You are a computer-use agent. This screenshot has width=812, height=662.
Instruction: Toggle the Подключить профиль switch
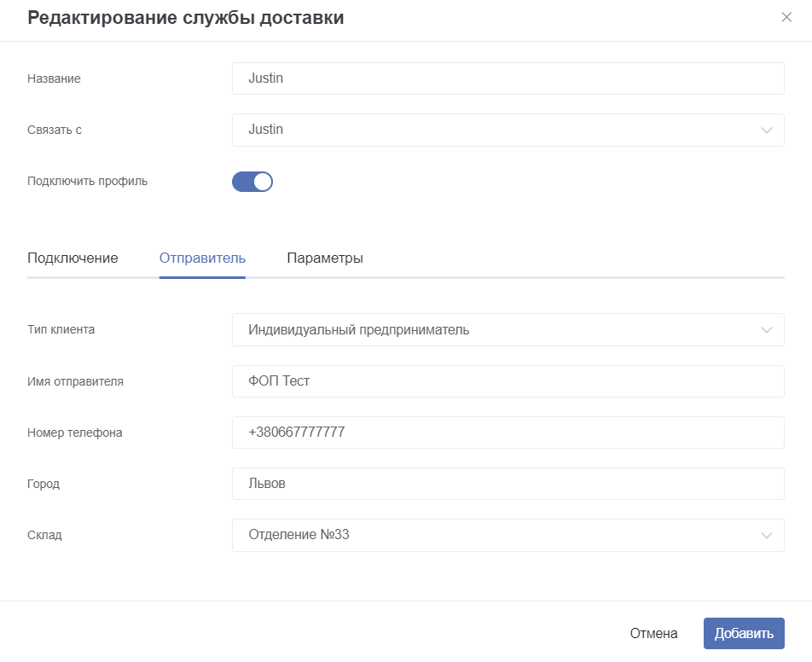[252, 182]
